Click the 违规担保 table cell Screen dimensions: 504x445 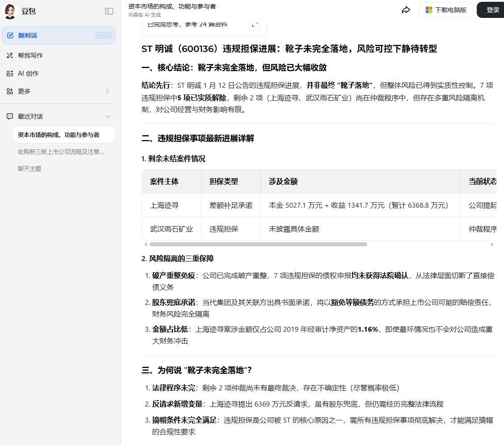pyautogui.click(x=231, y=229)
